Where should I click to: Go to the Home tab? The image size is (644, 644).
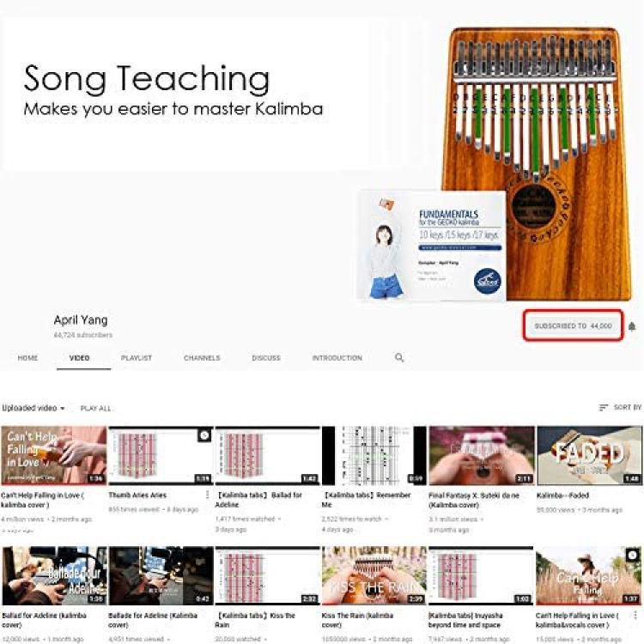tap(27, 358)
